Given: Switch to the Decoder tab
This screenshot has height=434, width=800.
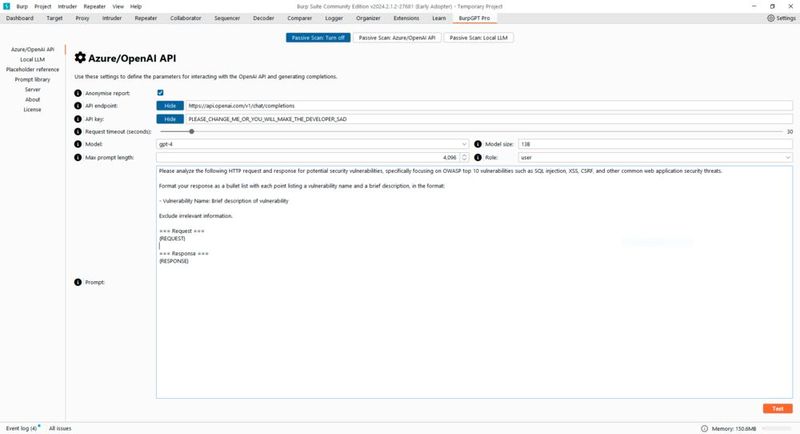Looking at the screenshot, I should (x=263, y=18).
